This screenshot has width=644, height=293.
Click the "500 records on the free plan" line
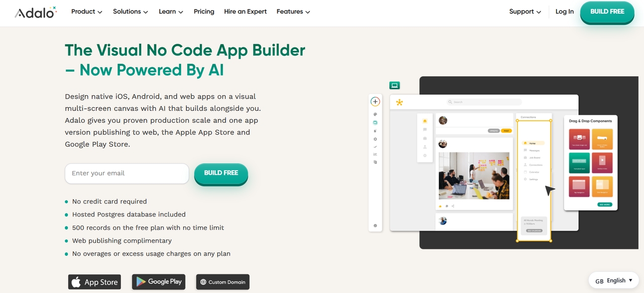coord(148,228)
